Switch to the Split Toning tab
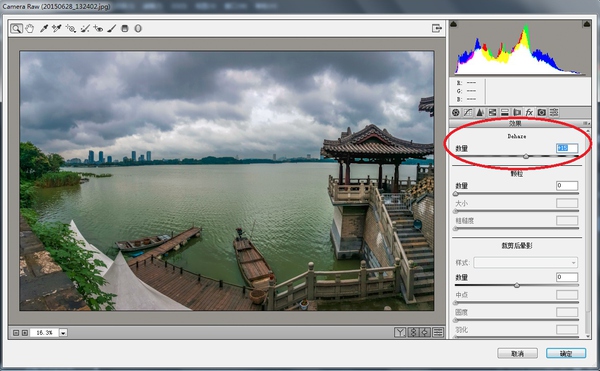Image resolution: width=600 pixels, height=371 pixels. tap(505, 112)
